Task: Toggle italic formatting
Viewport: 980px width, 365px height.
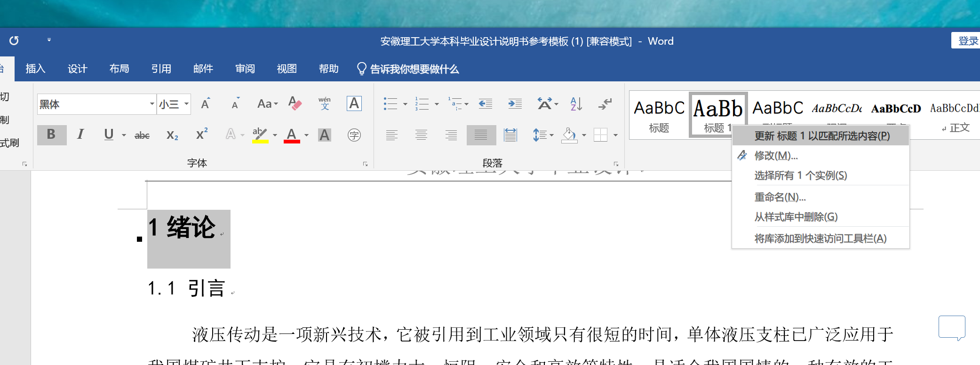Action: coord(80,135)
